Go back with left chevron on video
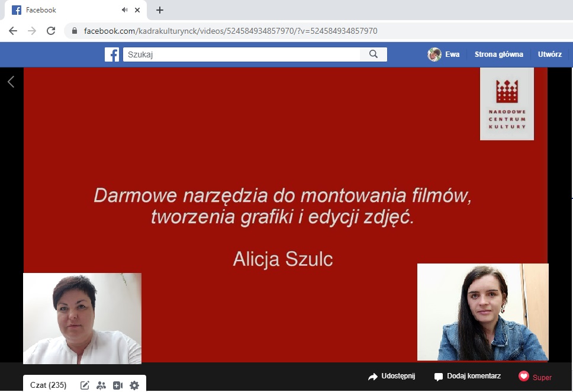 (11, 82)
